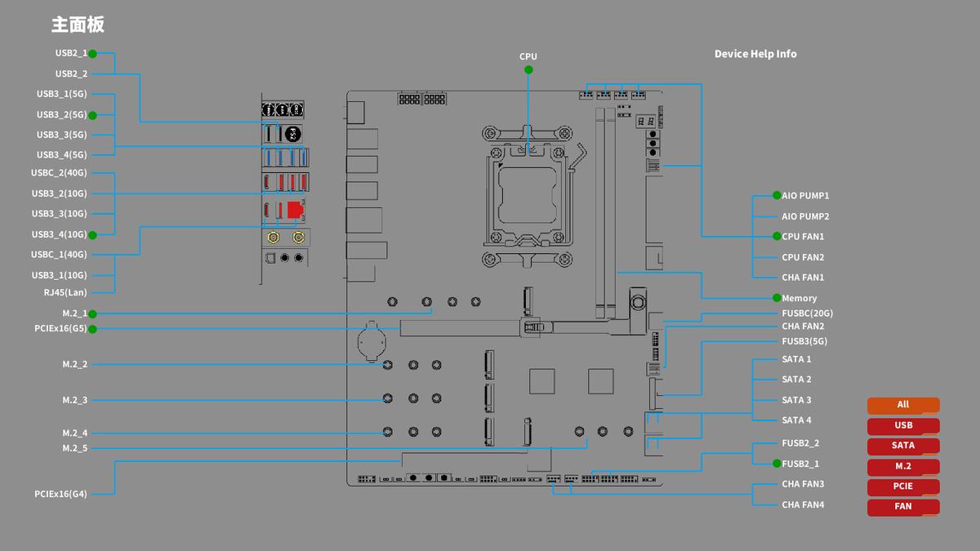Click the red RJ45 LAN port icon

point(296,209)
